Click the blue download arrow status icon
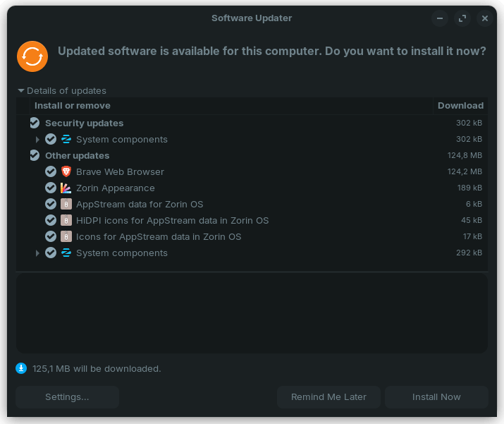Image resolution: width=504 pixels, height=424 pixels. point(21,368)
